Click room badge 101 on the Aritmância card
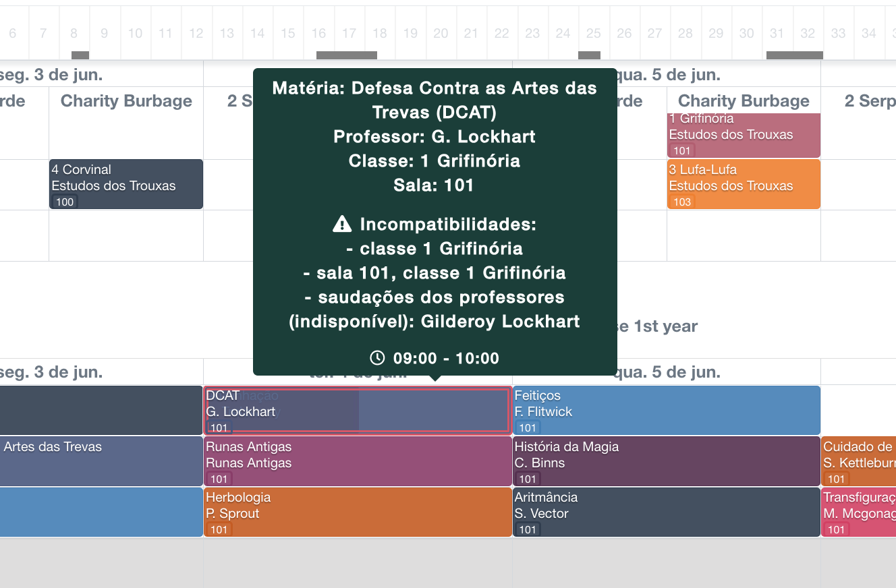 pos(527,530)
